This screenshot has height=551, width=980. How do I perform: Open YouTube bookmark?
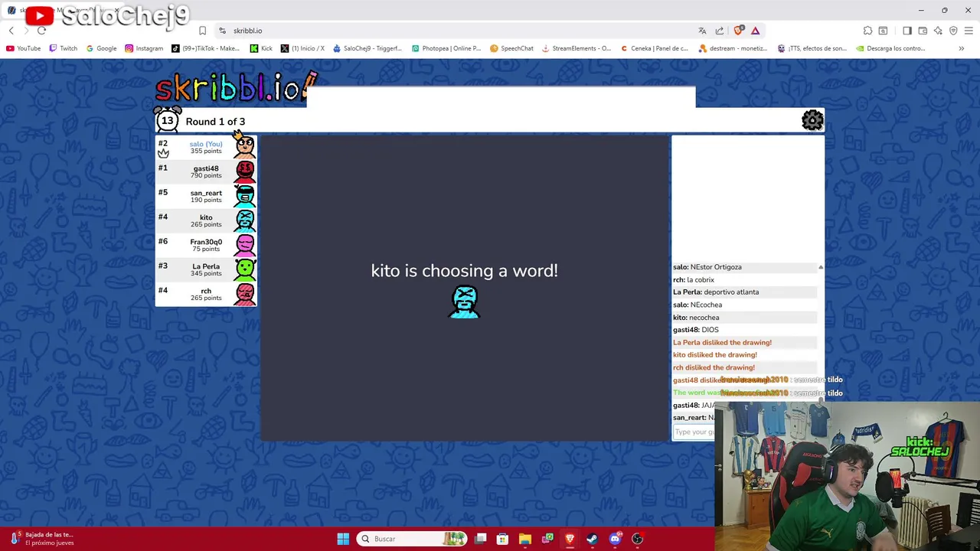pyautogui.click(x=23, y=48)
